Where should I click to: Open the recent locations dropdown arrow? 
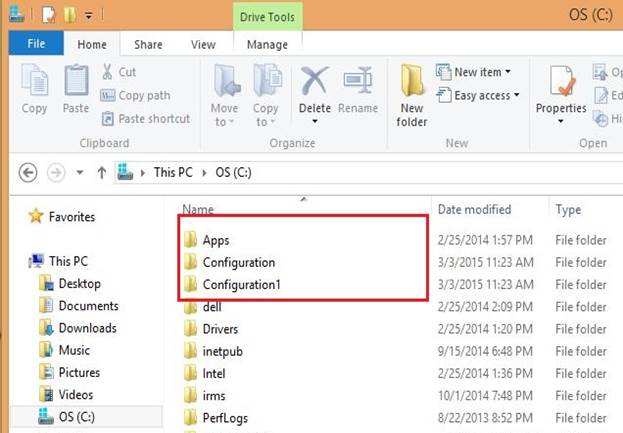80,173
